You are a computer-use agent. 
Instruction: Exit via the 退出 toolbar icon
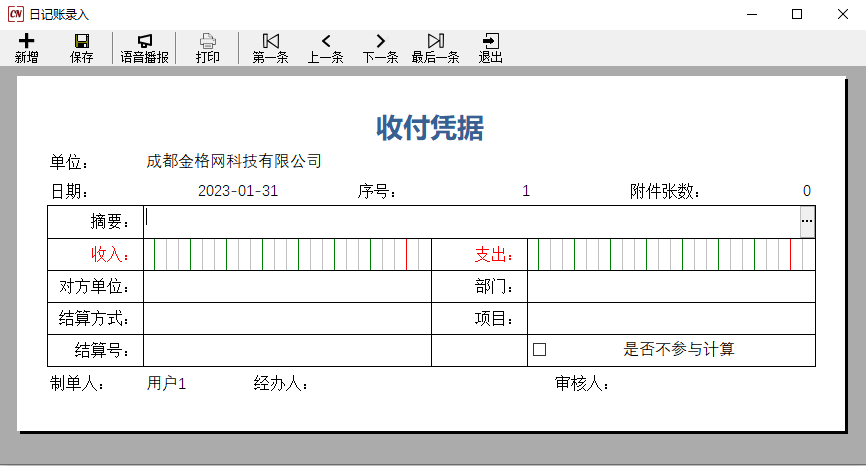490,41
